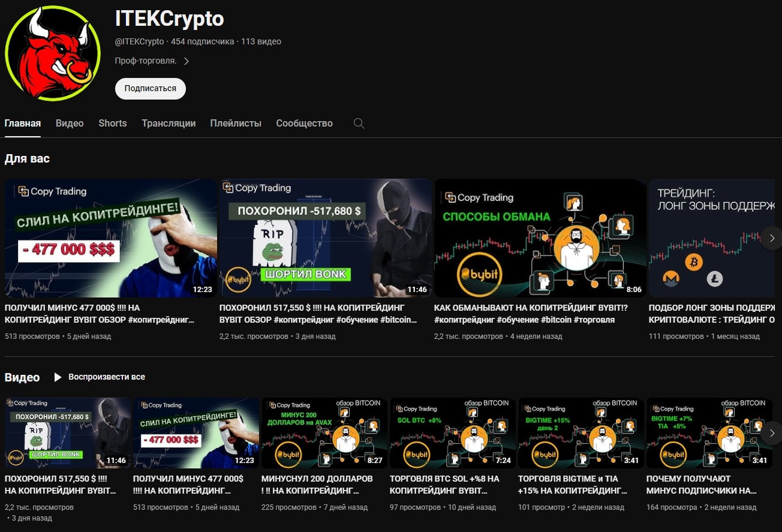This screenshot has height=532, width=782.
Task: Click 513 просмотров under Для вас video
Action: 32,336
